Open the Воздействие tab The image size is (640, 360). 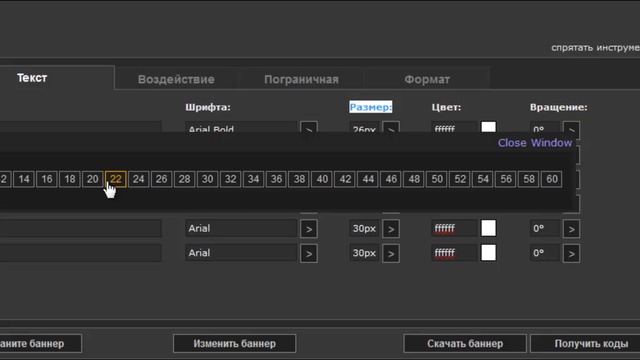click(176, 79)
